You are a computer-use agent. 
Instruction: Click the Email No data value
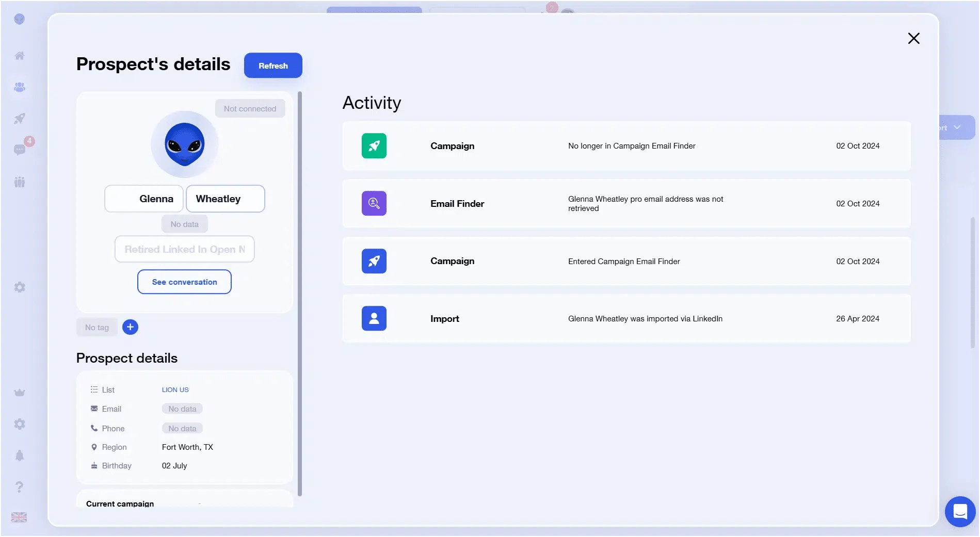tap(182, 409)
